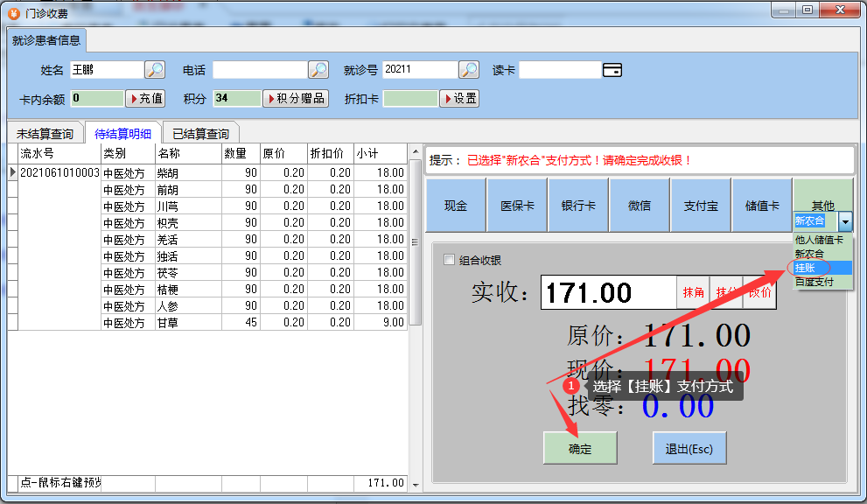
Task: Choose 支付宝 payment method
Action: [x=701, y=206]
